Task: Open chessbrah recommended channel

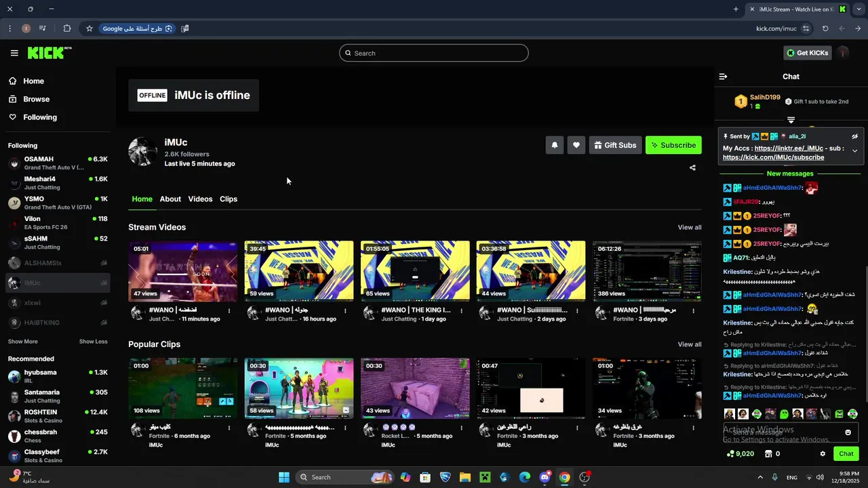Action: click(58, 436)
